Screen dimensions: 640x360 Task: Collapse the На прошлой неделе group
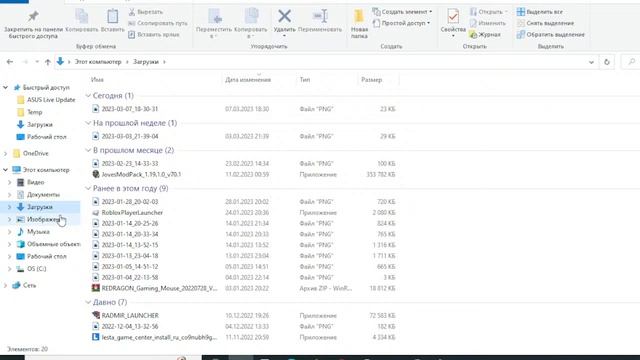(88, 123)
